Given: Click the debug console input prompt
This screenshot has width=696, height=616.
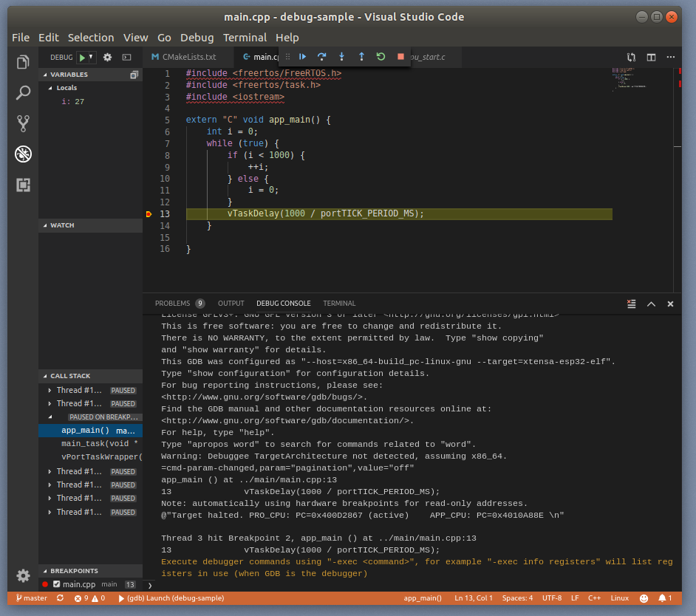Looking at the screenshot, I should 413,585.
